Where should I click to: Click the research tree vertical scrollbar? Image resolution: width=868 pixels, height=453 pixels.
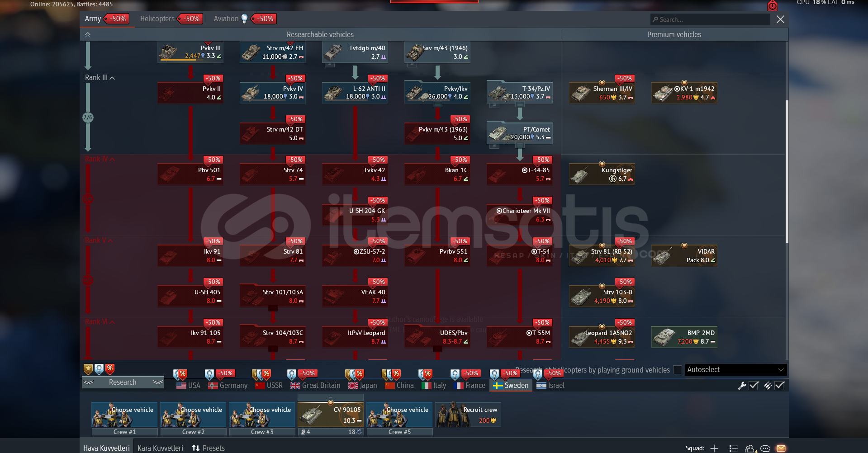(x=787, y=171)
